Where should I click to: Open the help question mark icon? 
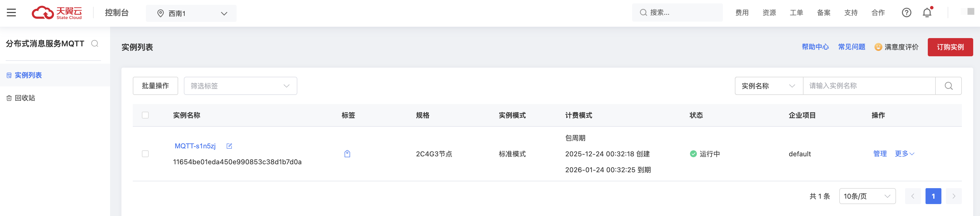(x=907, y=13)
